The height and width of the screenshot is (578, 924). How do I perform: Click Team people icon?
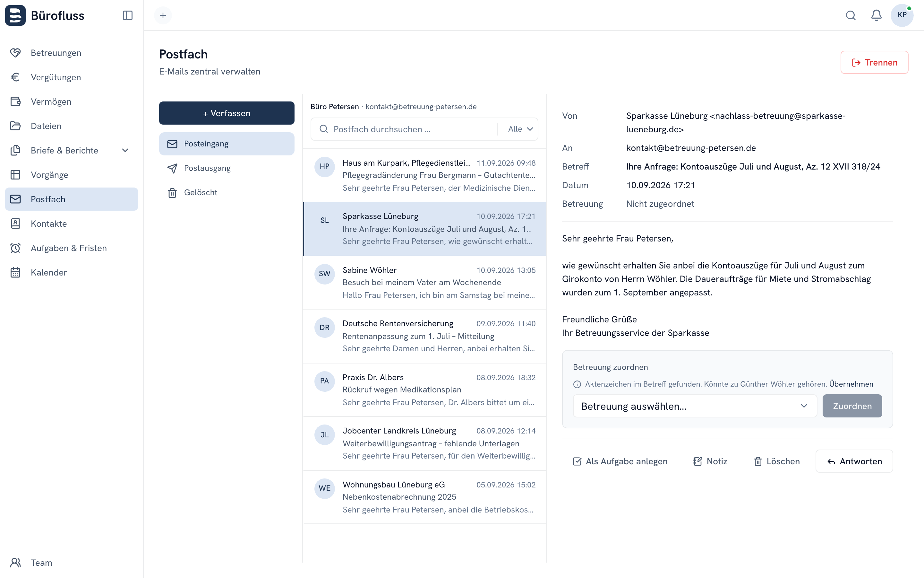tap(15, 563)
